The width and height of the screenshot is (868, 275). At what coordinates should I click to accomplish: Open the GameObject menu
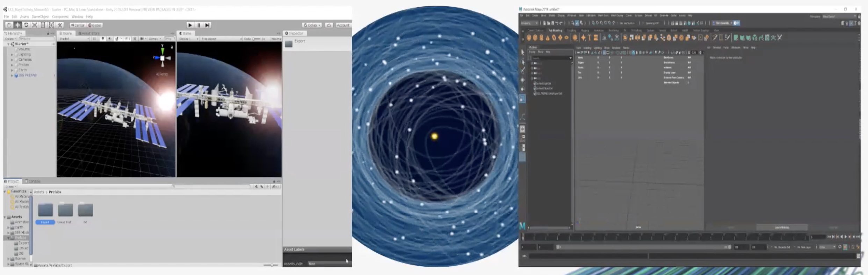pyautogui.click(x=41, y=17)
